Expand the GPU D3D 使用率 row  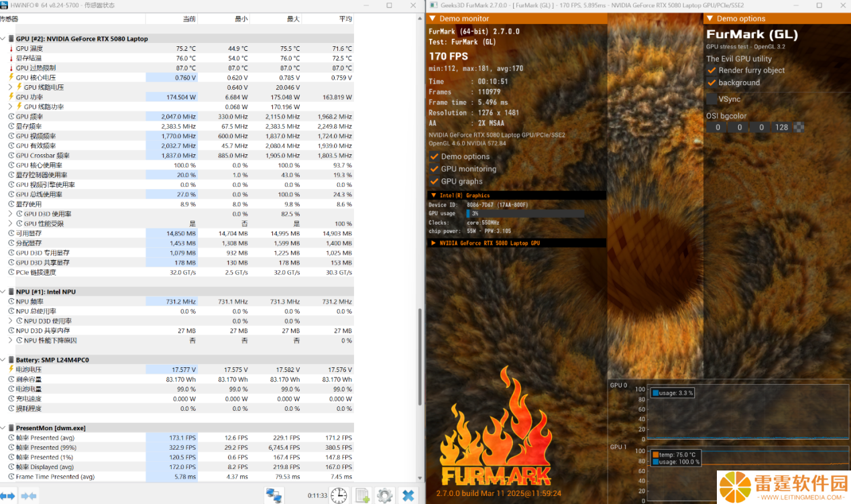tap(11, 214)
